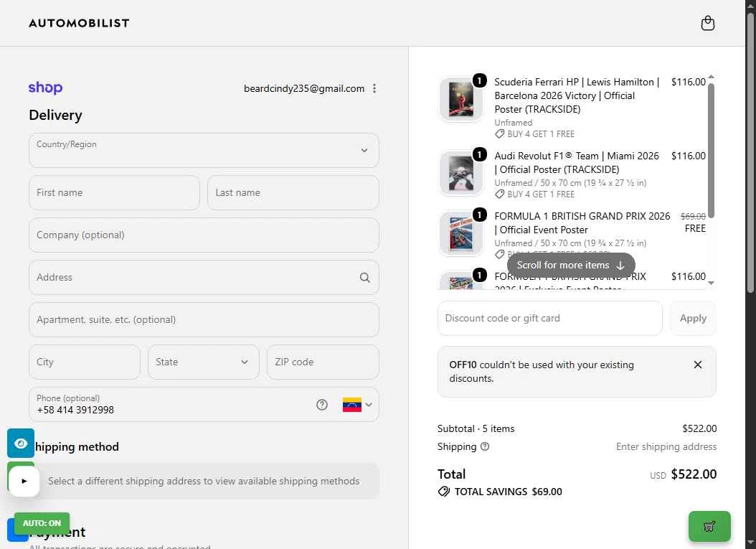Click the Address input field
Image resolution: width=756 pixels, height=549 pixels.
[x=204, y=278]
